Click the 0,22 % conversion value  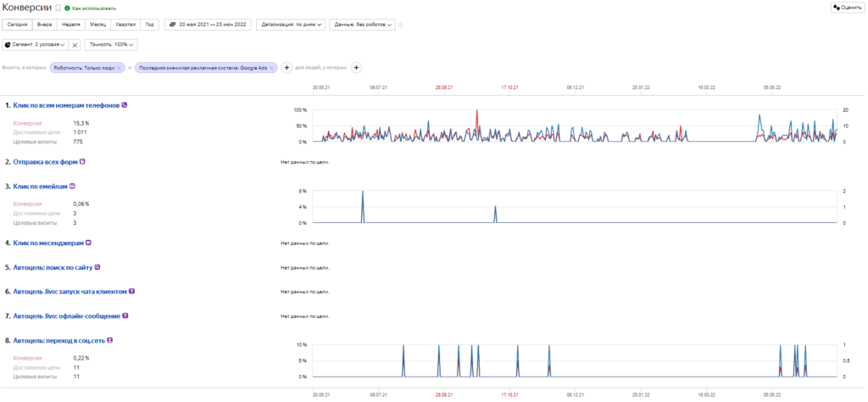(x=81, y=358)
